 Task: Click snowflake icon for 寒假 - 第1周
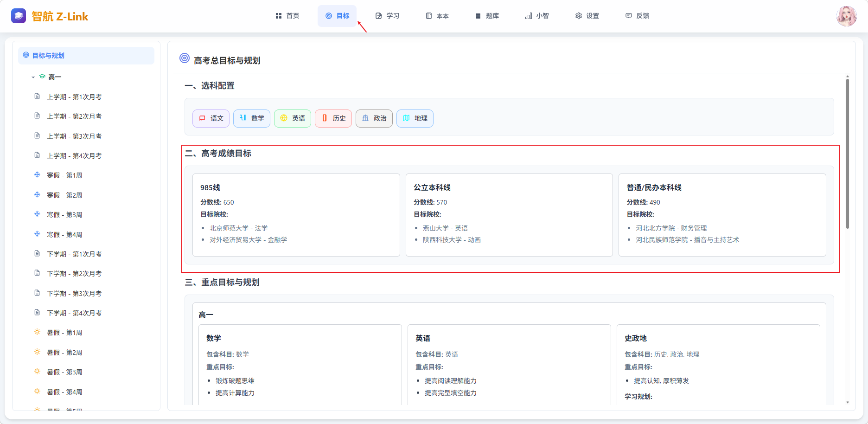point(37,175)
